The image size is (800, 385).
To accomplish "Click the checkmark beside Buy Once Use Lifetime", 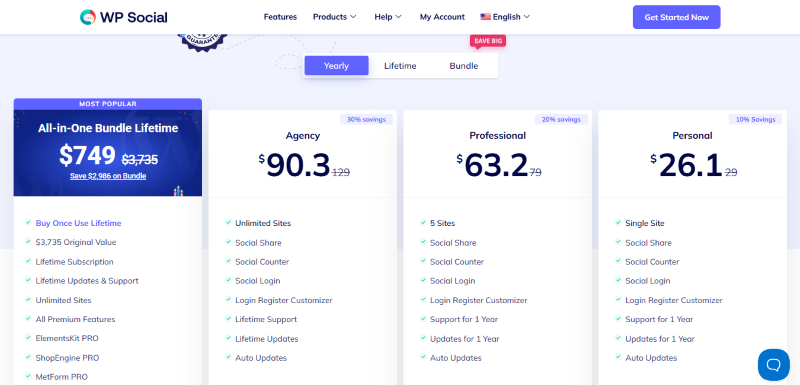I will coord(28,223).
